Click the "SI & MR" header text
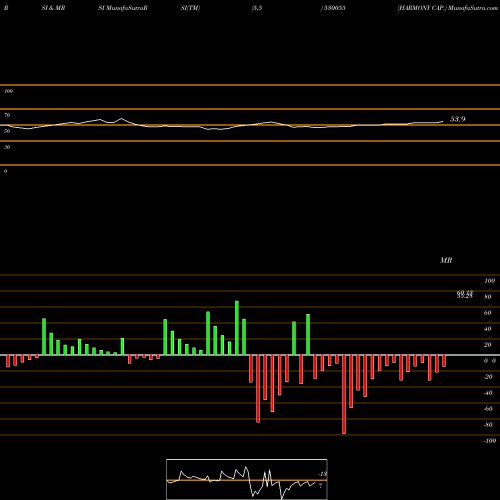 point(53,8)
